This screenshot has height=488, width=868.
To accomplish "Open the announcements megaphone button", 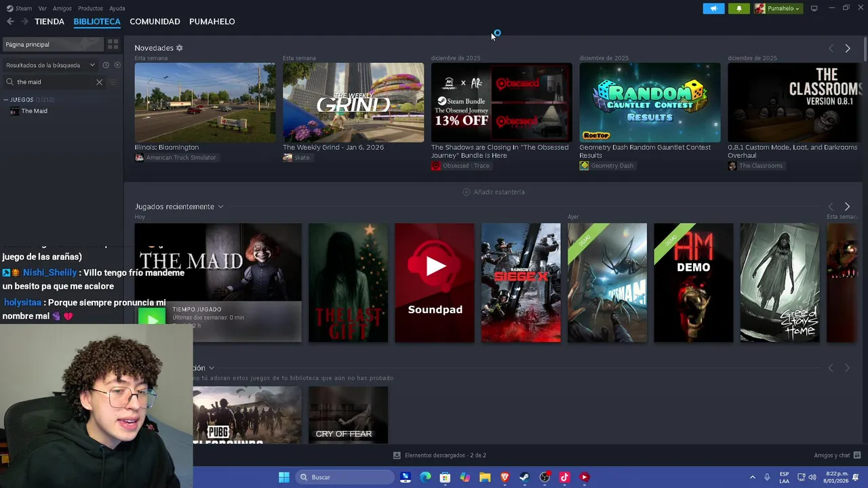I will [713, 8].
